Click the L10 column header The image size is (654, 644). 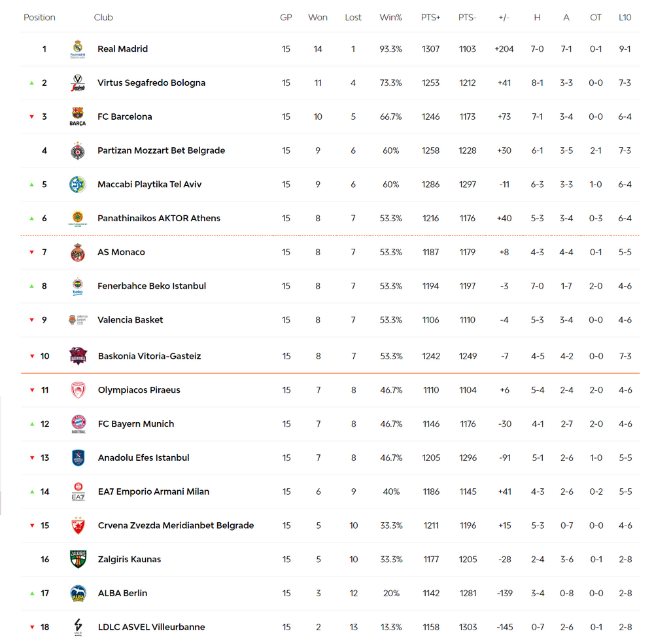point(625,18)
